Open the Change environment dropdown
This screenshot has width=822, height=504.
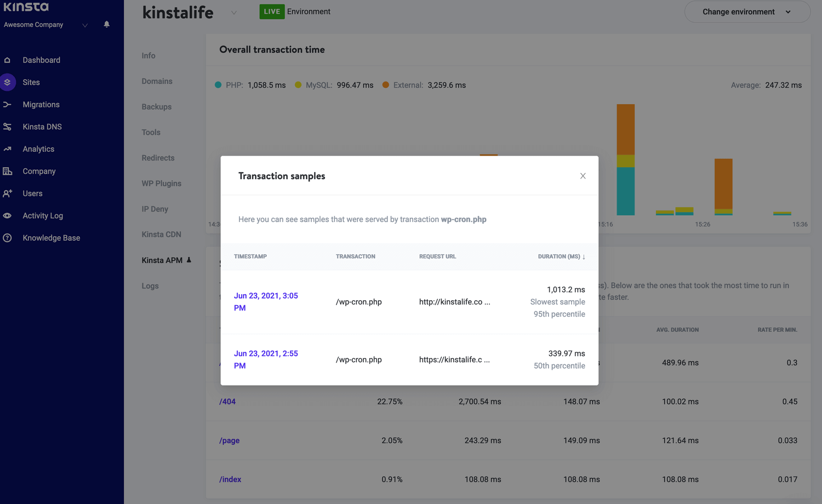747,12
